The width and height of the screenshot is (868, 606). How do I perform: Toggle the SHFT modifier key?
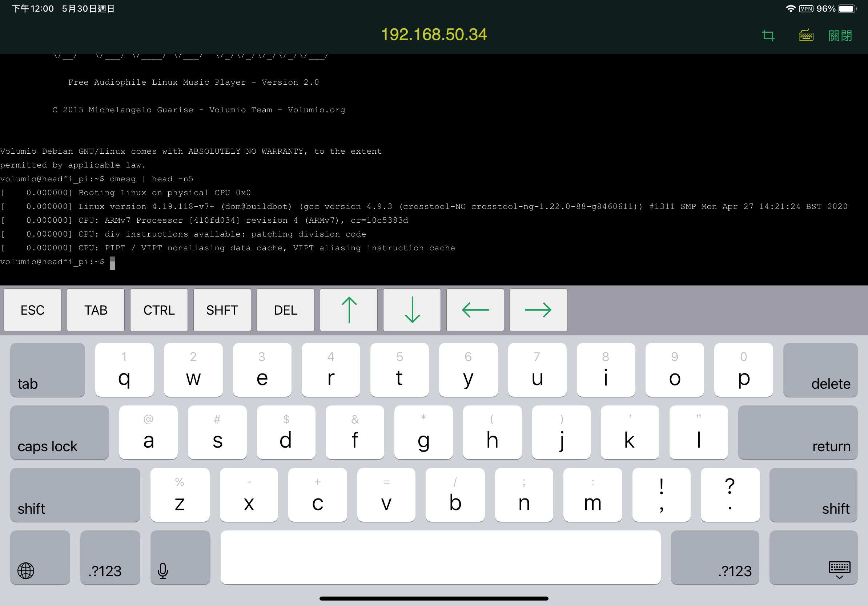point(222,310)
